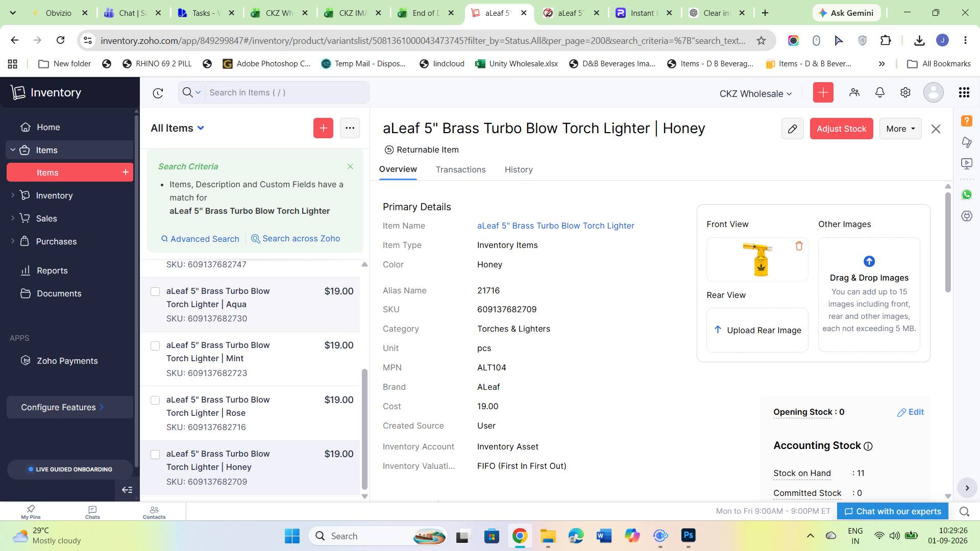Open the settings gear icon
This screenshot has height=551, width=980.
pyautogui.click(x=905, y=92)
